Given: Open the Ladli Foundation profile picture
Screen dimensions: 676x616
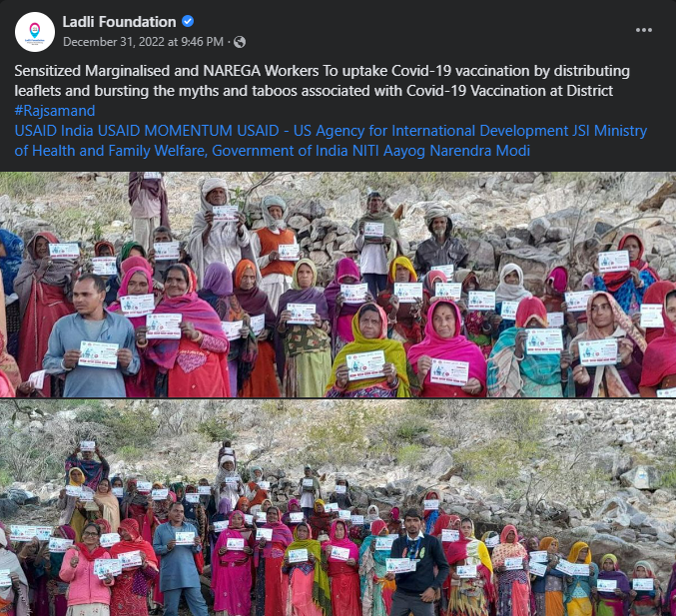Looking at the screenshot, I should 35,32.
